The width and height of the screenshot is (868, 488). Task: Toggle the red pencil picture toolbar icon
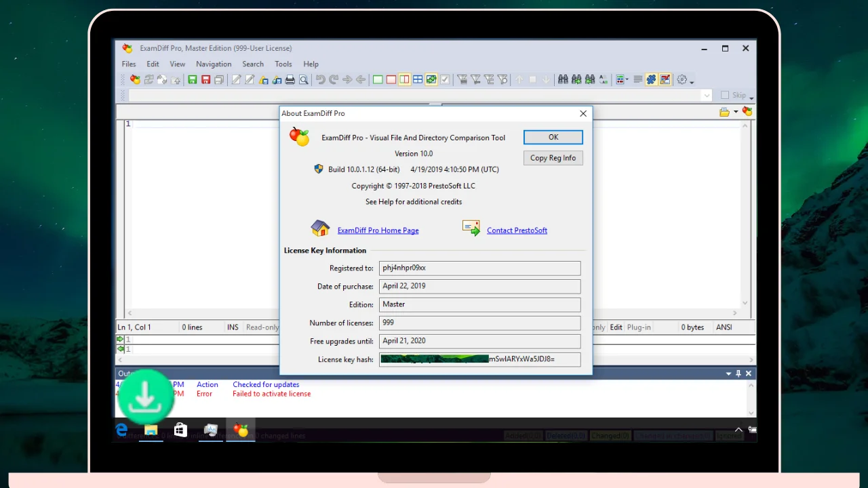[x=665, y=80]
